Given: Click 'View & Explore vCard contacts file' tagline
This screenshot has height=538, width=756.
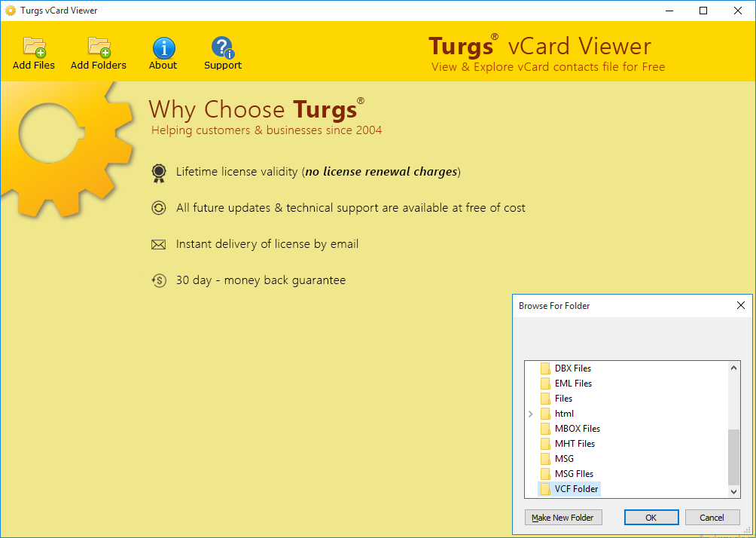Looking at the screenshot, I should 548,66.
